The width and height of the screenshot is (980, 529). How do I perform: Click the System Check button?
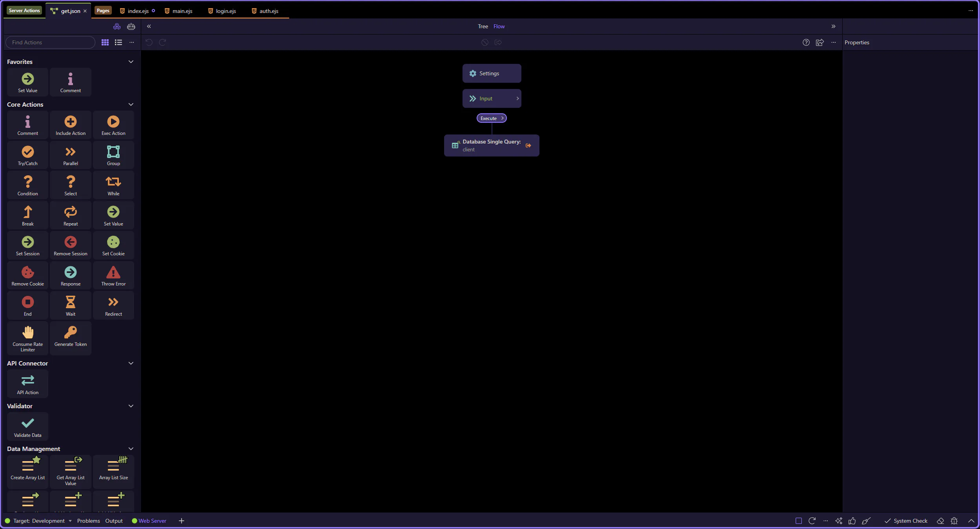point(906,521)
